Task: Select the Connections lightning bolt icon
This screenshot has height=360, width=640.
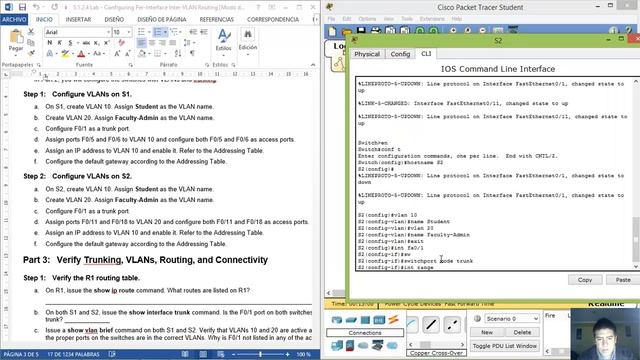Action: coord(393,320)
